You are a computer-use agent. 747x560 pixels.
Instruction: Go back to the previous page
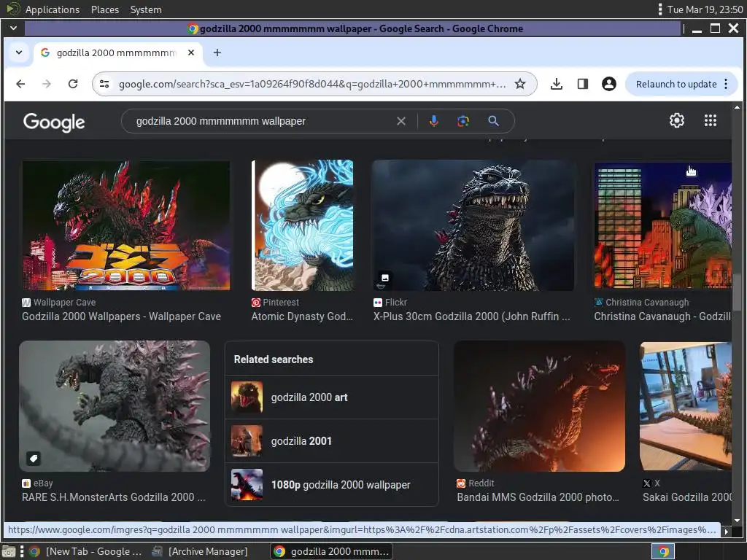tap(20, 84)
